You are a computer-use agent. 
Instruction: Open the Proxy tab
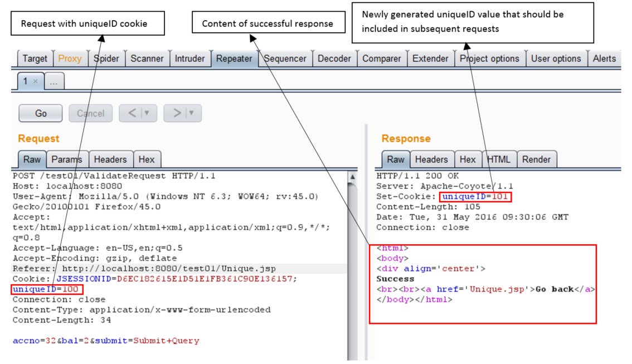click(x=70, y=59)
